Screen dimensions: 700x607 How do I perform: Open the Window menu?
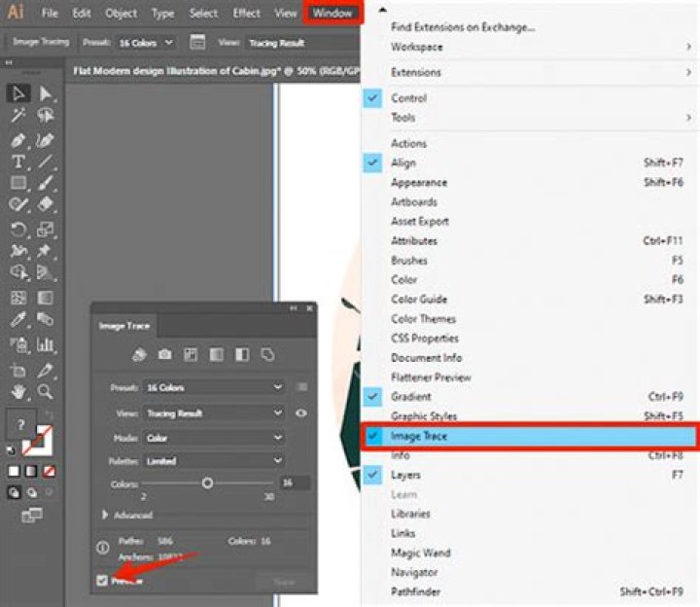[332, 13]
